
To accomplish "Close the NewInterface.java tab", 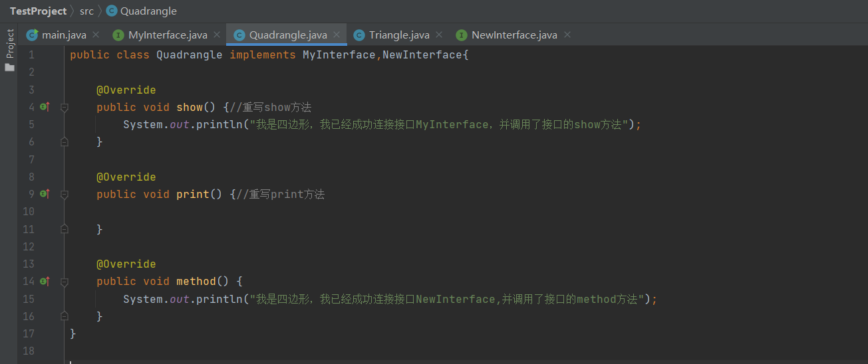I will point(567,35).
